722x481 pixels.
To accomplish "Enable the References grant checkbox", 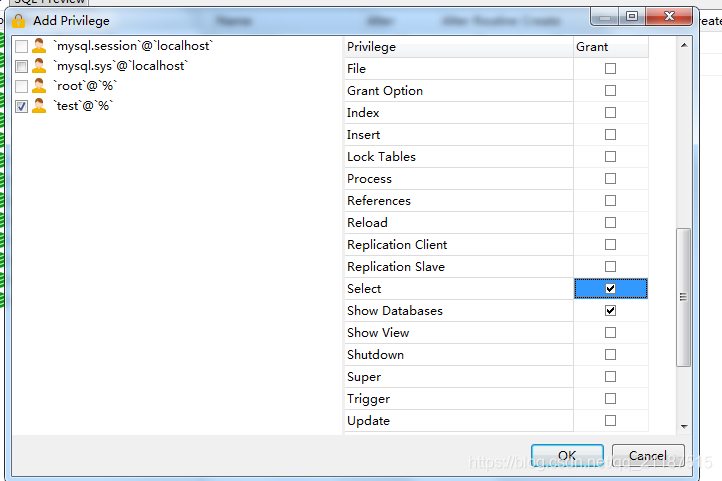I will (x=610, y=201).
